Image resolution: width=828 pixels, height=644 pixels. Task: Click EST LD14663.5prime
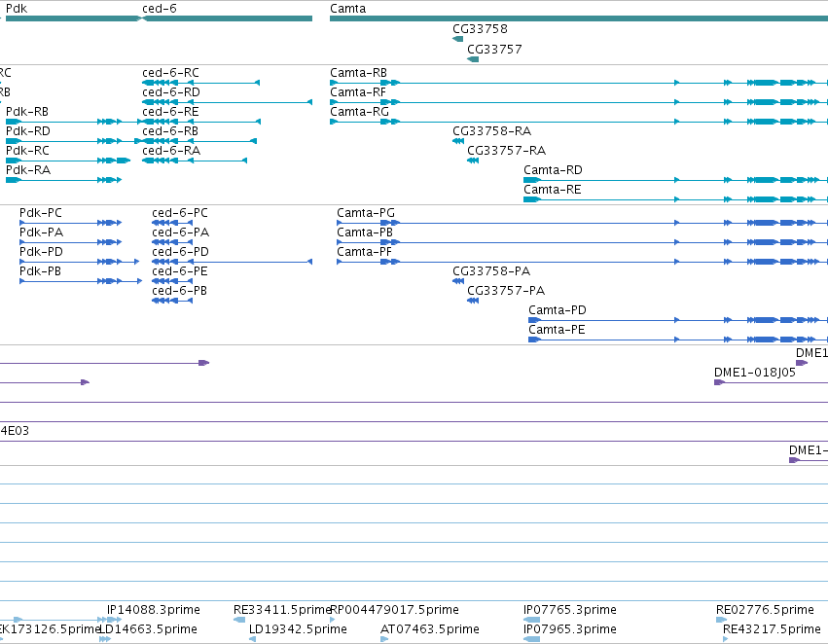pos(104,639)
